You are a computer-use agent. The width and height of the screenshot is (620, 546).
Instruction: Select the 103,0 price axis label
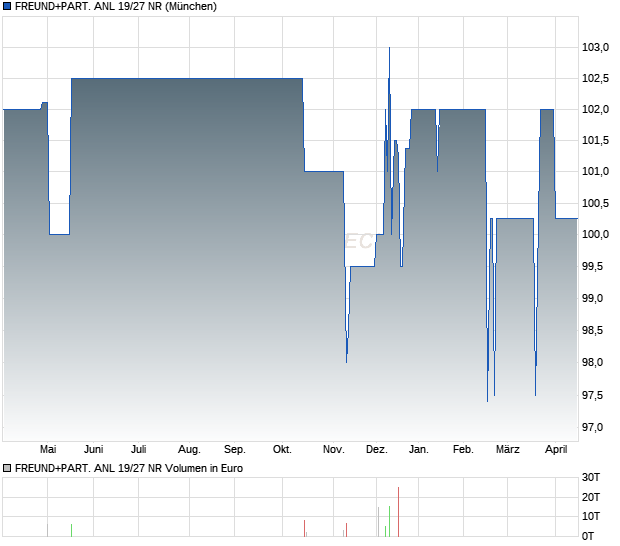pyautogui.click(x=595, y=47)
